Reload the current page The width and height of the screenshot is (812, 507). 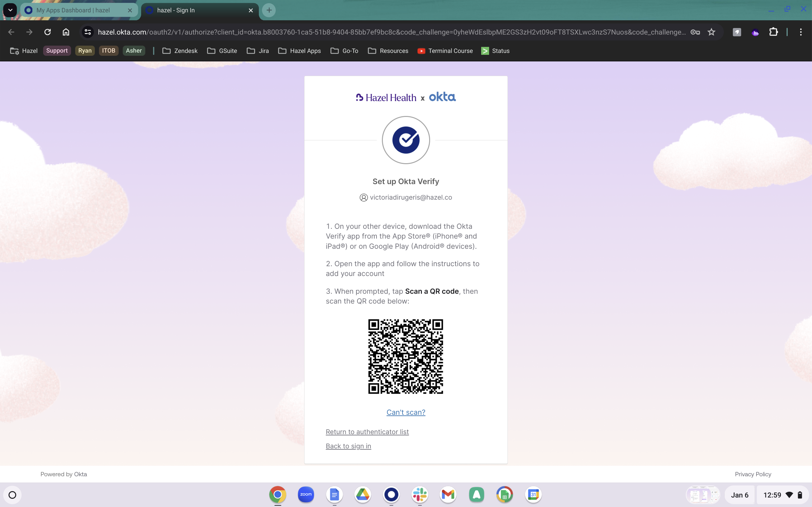click(x=47, y=32)
